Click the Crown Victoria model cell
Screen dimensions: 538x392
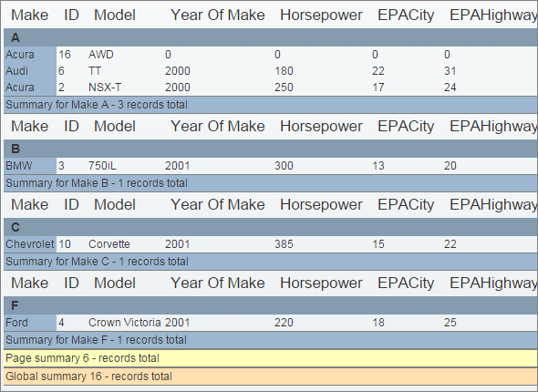coord(125,323)
